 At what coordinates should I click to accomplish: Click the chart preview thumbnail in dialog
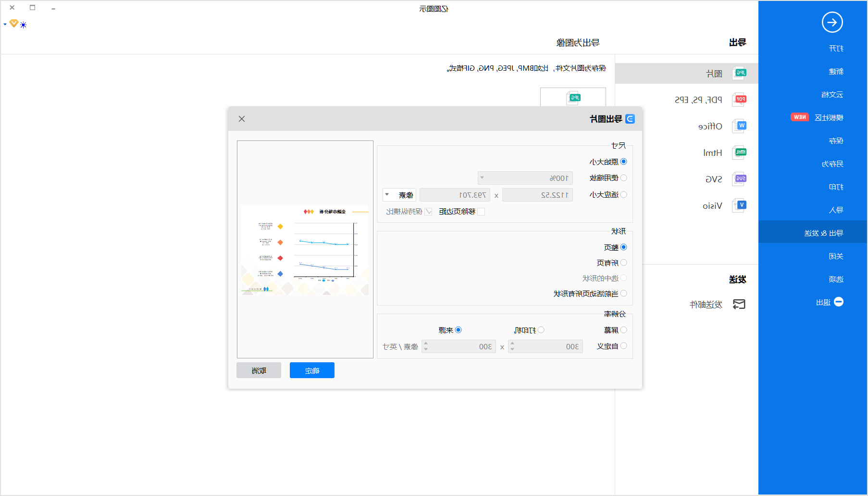(x=305, y=250)
